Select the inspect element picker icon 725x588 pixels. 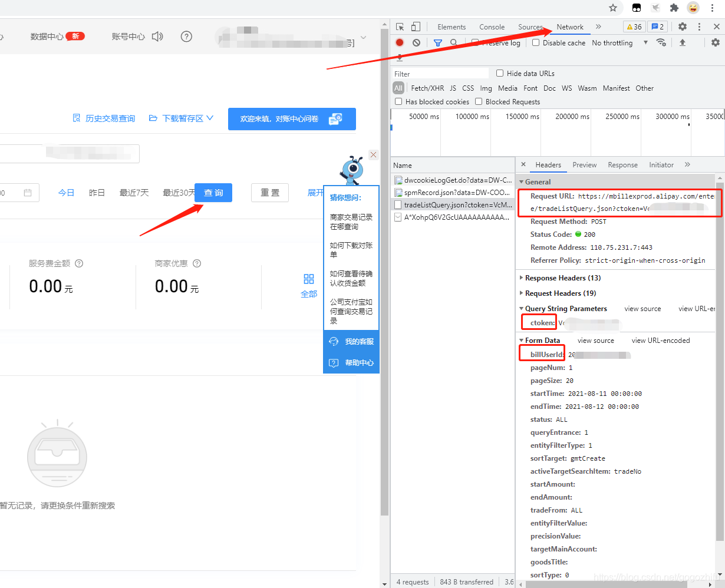(400, 27)
